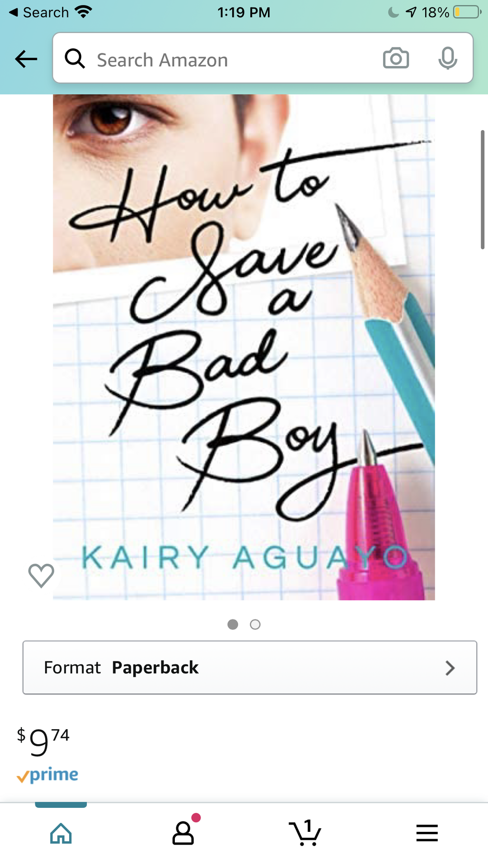The image size is (488, 868).
Task: Open the book cover image
Action: coord(244,347)
